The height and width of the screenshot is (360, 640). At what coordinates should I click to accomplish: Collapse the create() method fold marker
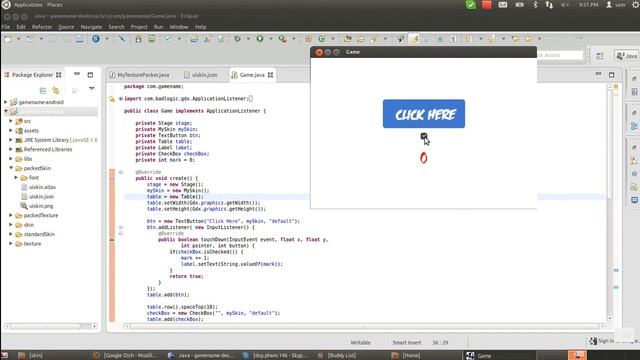pyautogui.click(x=121, y=173)
